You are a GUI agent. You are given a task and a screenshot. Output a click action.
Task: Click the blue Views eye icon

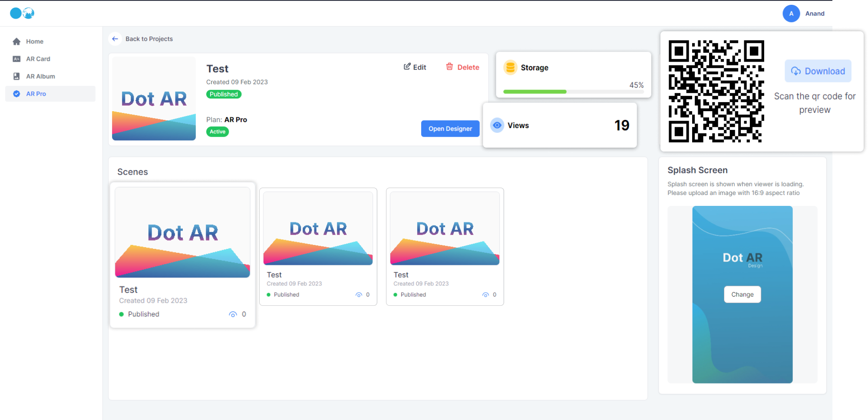(497, 125)
